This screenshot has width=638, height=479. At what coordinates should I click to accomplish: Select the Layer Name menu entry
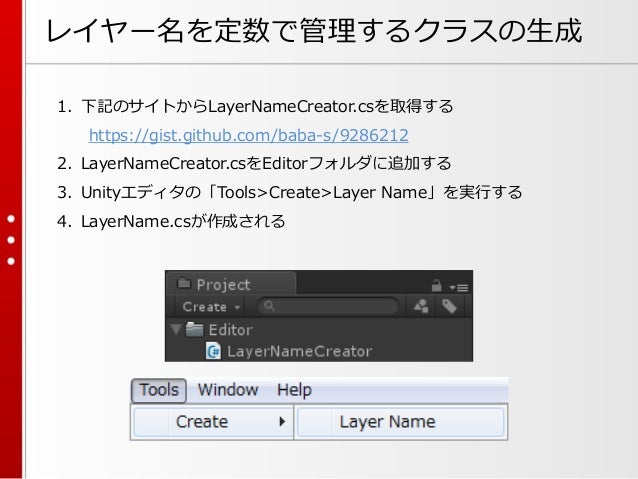coord(400,422)
